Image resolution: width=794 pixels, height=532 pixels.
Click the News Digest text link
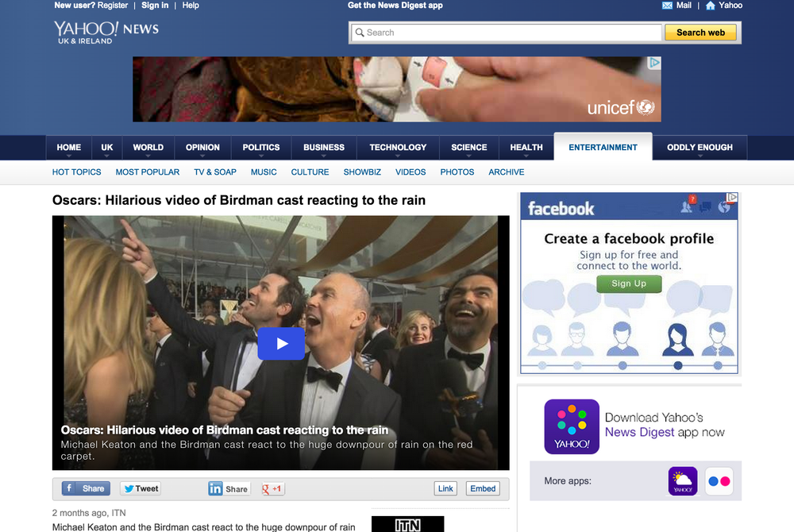tap(639, 432)
